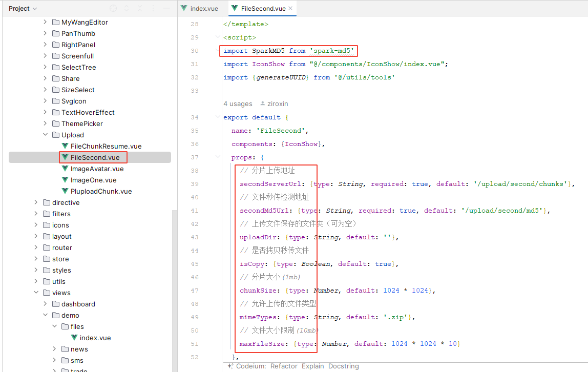Click author icon next to ziroxin
588x372 pixels.
coord(262,103)
